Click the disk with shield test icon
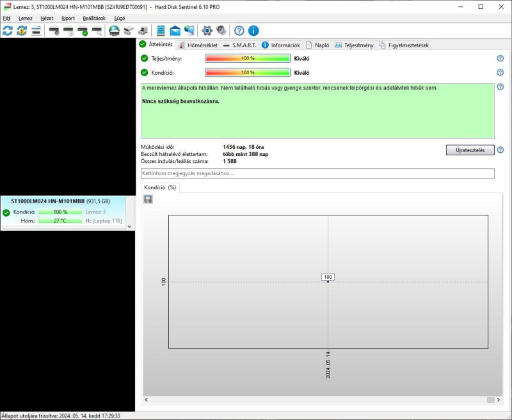512x420 pixels. [54, 31]
